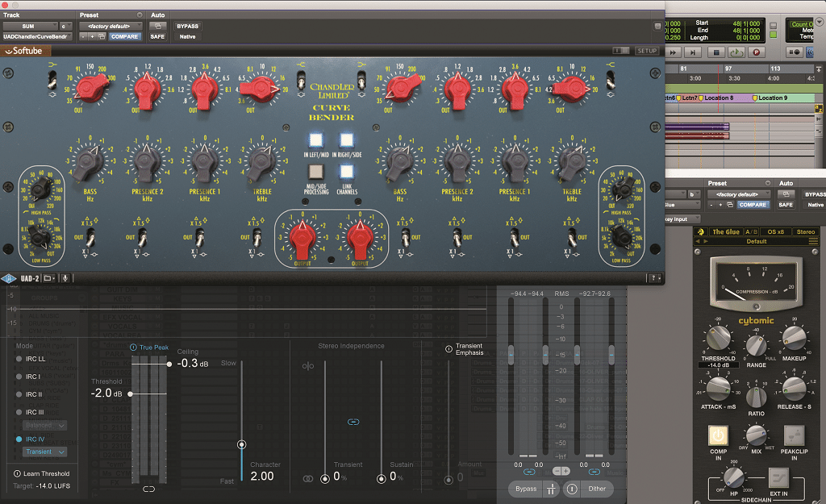
Task: Click The Glue A/B compare toggle
Action: [x=751, y=231]
